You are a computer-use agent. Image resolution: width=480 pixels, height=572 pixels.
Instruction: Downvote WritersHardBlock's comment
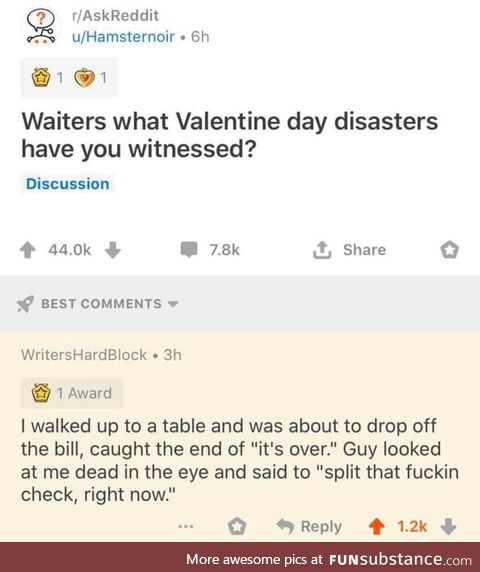pos(448,527)
